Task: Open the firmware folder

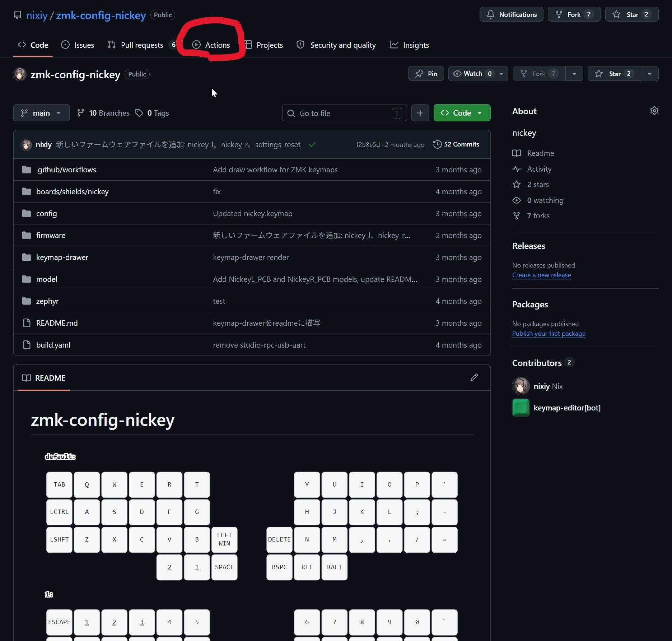Action: (51, 235)
